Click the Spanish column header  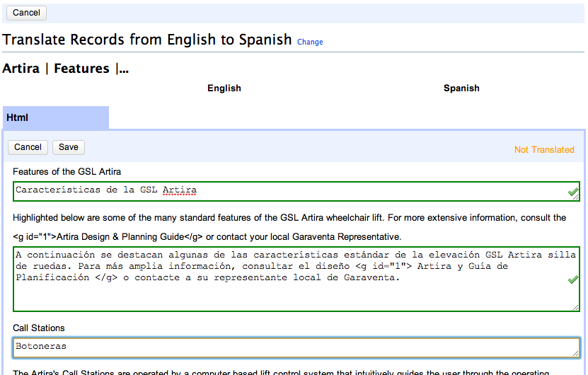(x=461, y=88)
